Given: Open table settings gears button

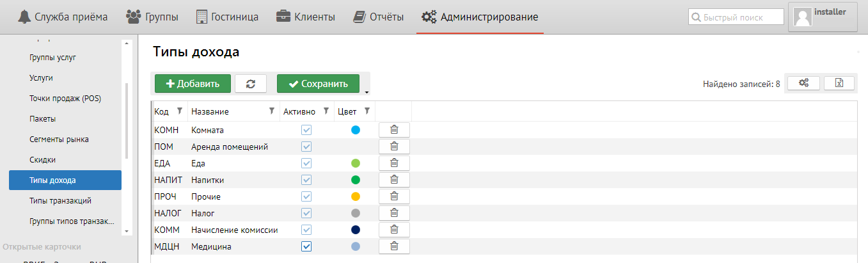Looking at the screenshot, I should pos(803,83).
